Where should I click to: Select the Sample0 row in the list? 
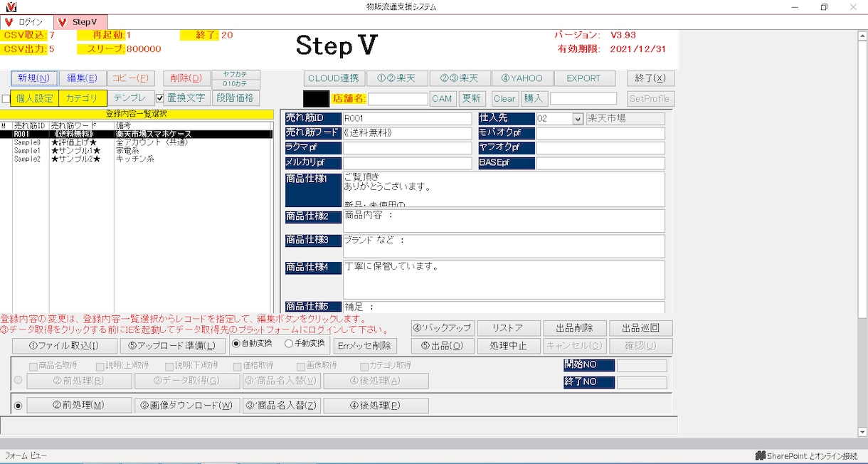(x=136, y=142)
